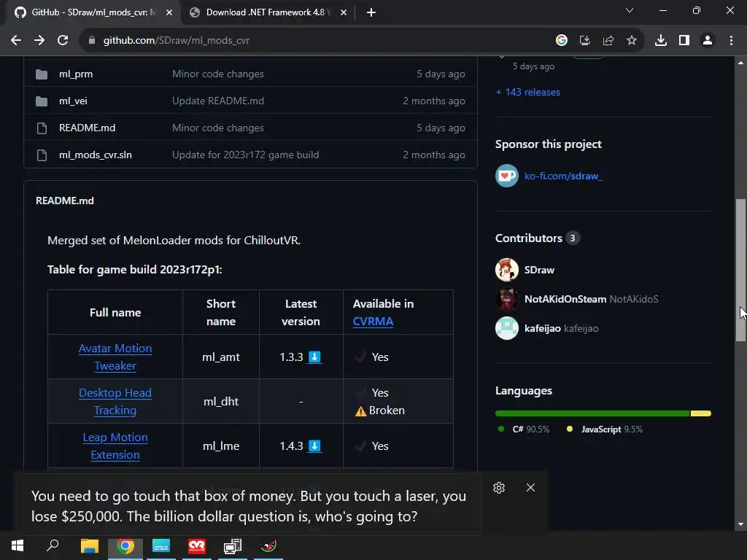Click the teal window taskbar icon

[x=161, y=545]
